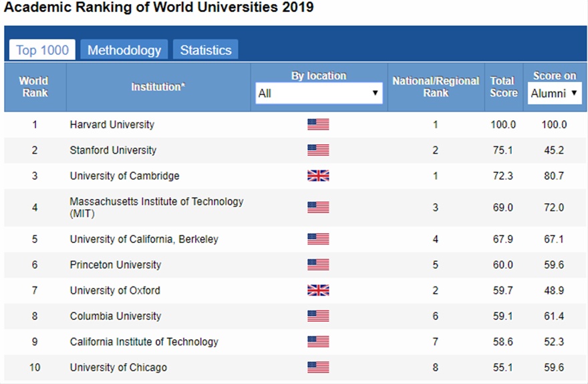Screen dimensions: 588x384
Task: Click the World Rank column header
Action: pyautogui.click(x=34, y=87)
